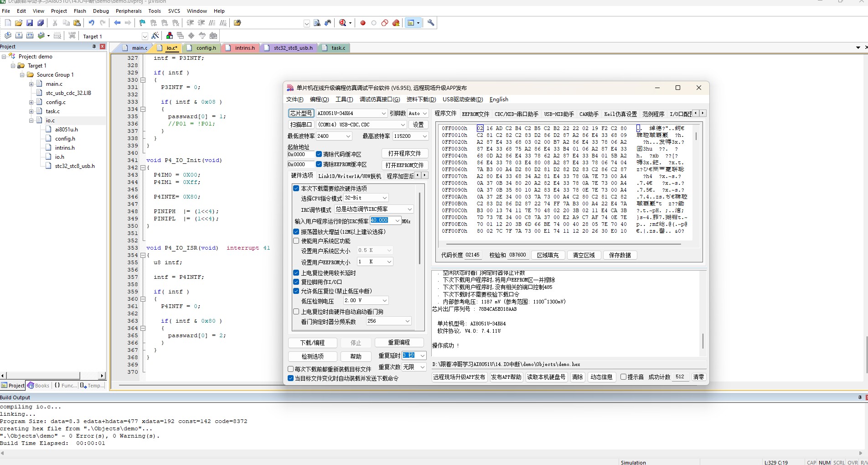Uncheck '本次下载需要修改硬件选项'
The image size is (868, 465).
296,188
